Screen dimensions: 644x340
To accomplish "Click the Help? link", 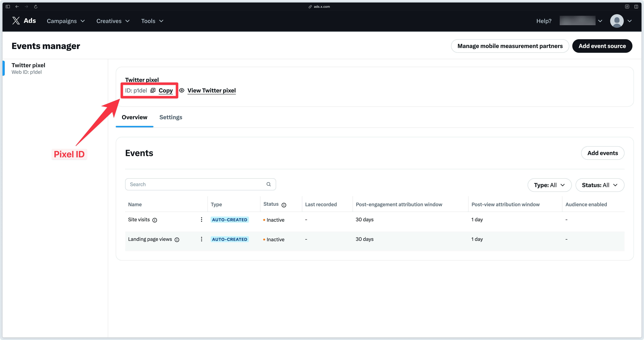I will pyautogui.click(x=544, y=21).
